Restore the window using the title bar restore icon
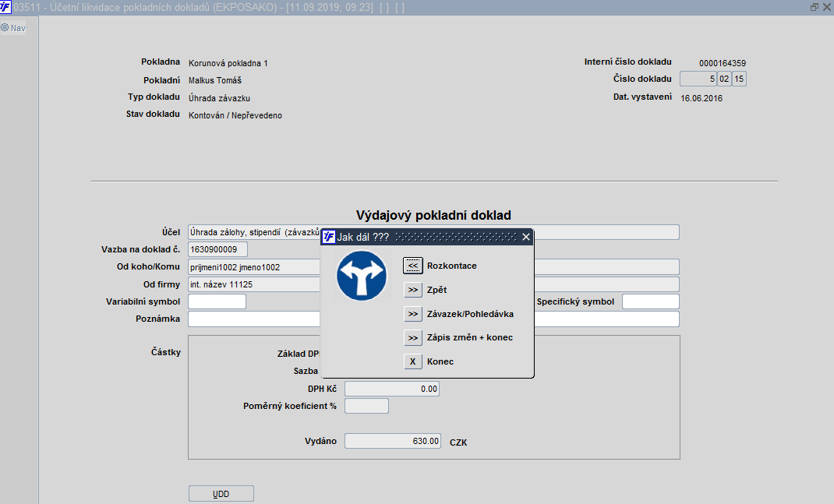 pyautogui.click(x=814, y=7)
